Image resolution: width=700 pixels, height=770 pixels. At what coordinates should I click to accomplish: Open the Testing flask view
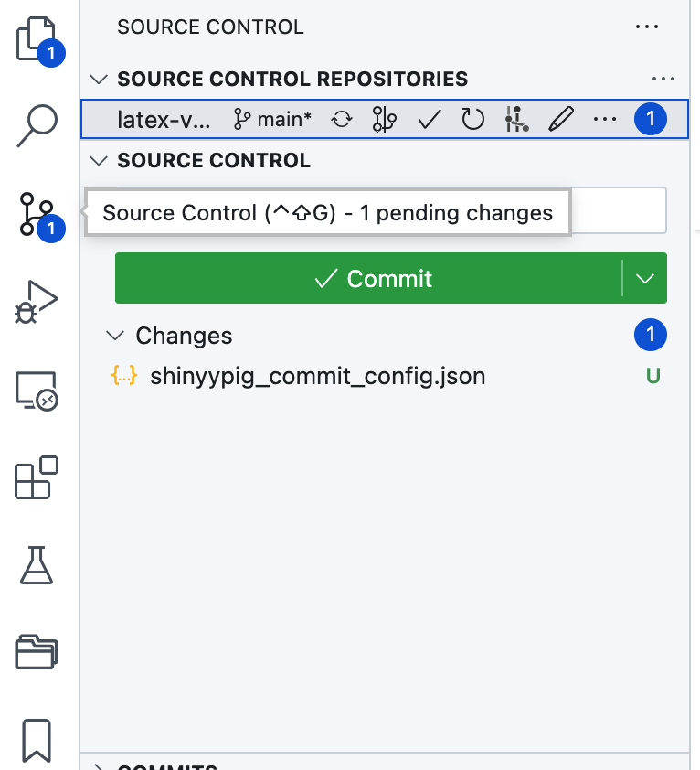(37, 564)
